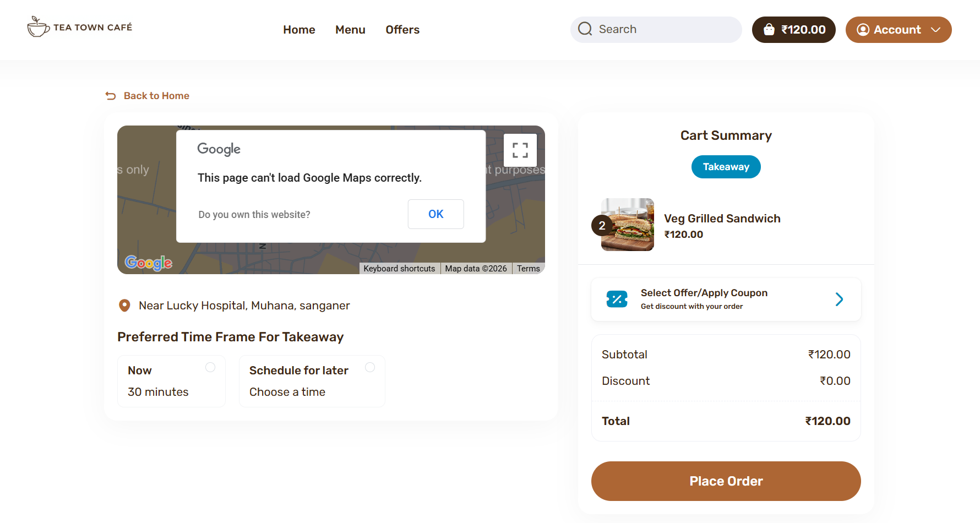Image resolution: width=980 pixels, height=523 pixels.
Task: Click 'Map data ©2026' label
Action: 476,269
